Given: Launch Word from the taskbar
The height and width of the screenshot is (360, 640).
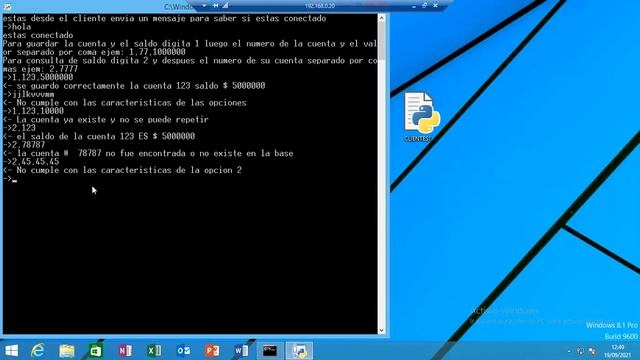Looking at the screenshot, I should 241,351.
